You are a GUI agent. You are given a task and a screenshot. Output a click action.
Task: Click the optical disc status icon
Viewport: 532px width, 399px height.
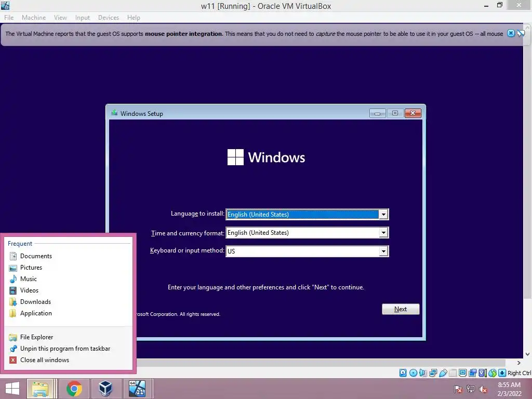click(x=413, y=373)
